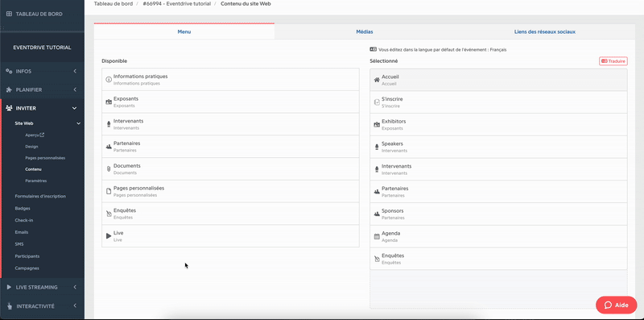Collapse the Site Web submenu chevron
The image size is (644, 320).
click(x=78, y=123)
